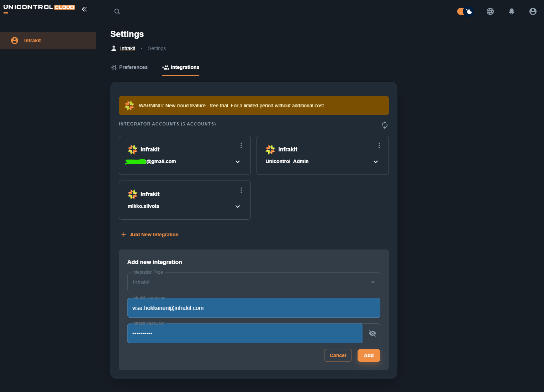This screenshot has width=544, height=392.
Task: Open options menu for mikko.siivola account
Action: pos(241,190)
